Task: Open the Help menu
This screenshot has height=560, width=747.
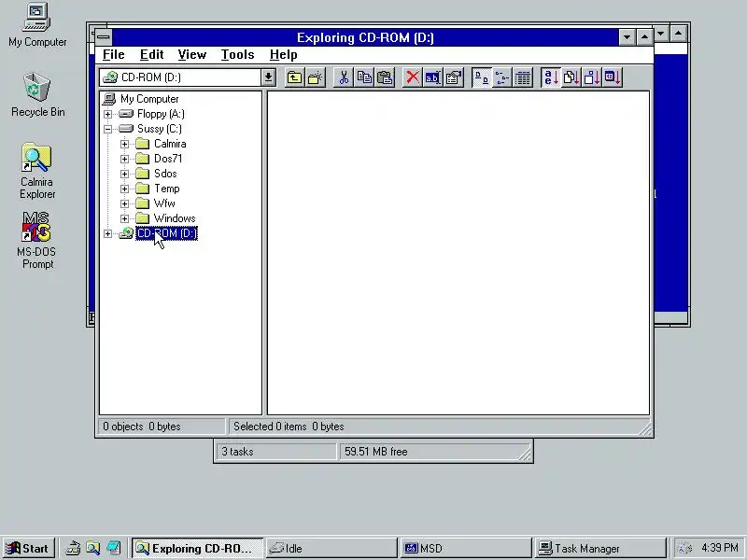Action: (x=284, y=55)
